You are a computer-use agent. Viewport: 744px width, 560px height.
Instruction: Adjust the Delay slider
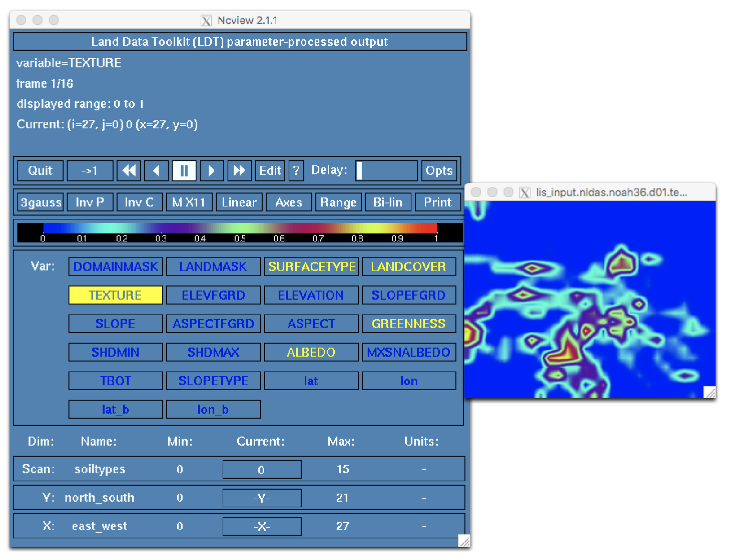point(386,171)
